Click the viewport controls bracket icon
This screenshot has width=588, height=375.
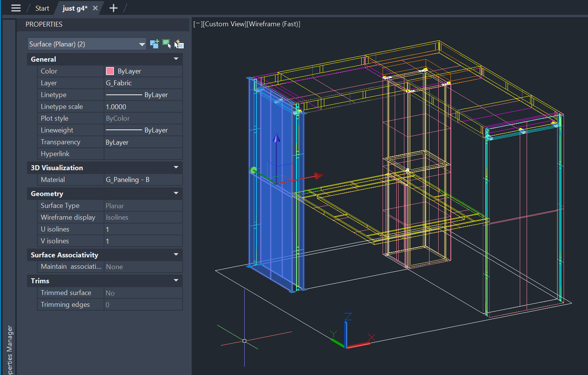tap(197, 24)
